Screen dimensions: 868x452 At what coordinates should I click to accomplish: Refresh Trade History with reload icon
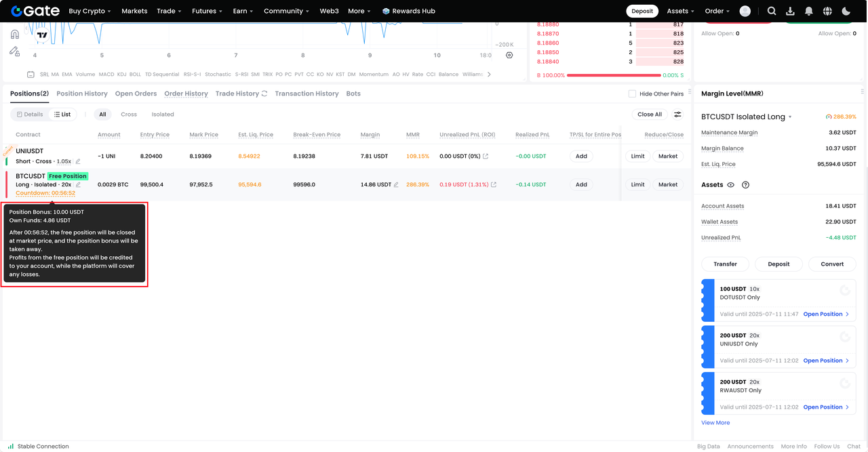[x=264, y=94]
